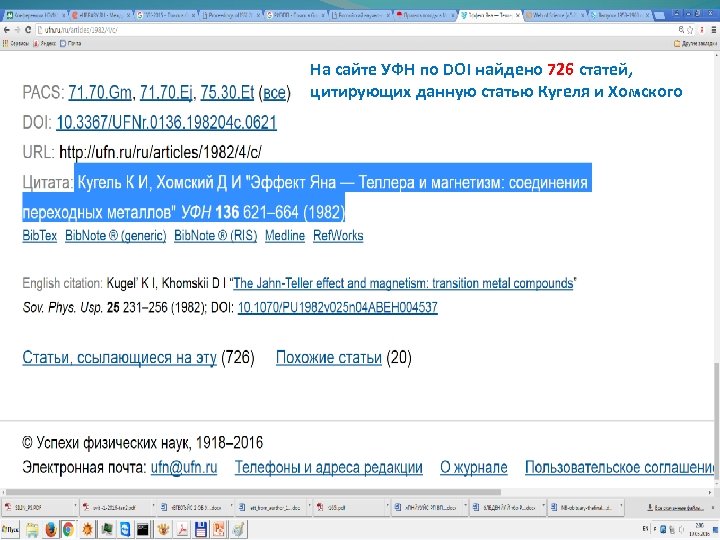720x540 pixels.
Task: Open BibNote (RIS) citation link
Action: [x=215, y=236]
